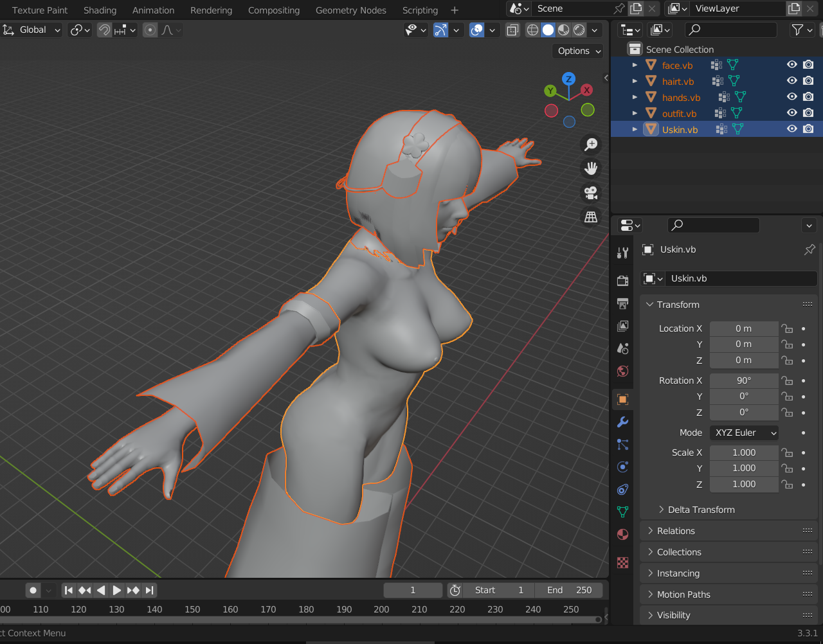823x644 pixels.
Task: Click the Scale X value field
Action: (744, 452)
